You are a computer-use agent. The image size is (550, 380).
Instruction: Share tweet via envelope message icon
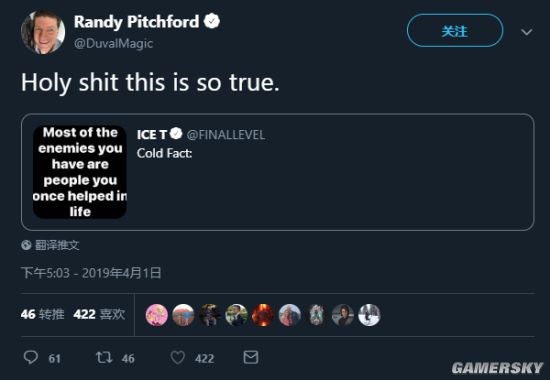251,357
